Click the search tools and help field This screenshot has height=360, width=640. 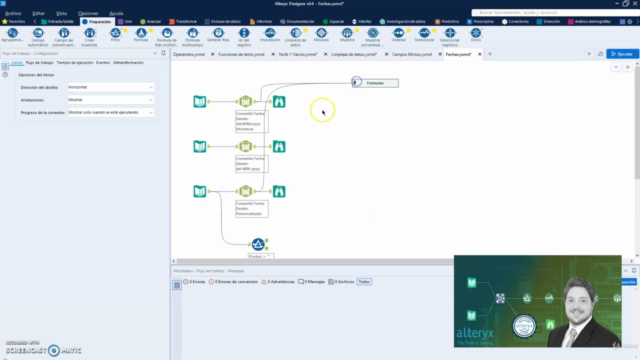point(555,13)
